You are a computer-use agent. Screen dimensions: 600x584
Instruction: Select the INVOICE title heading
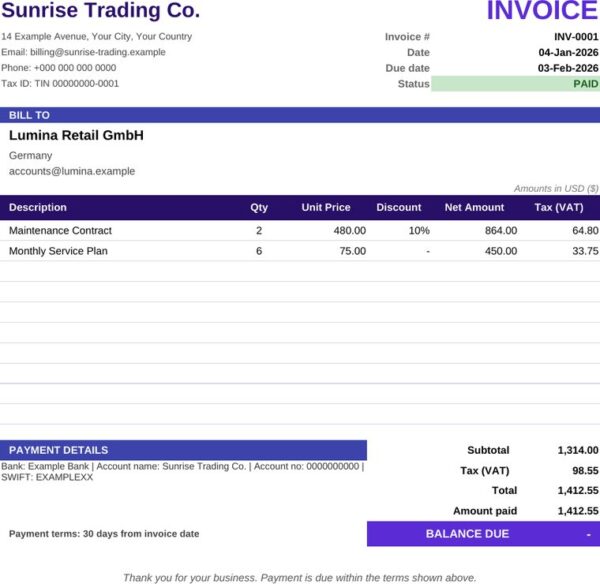pos(542,10)
